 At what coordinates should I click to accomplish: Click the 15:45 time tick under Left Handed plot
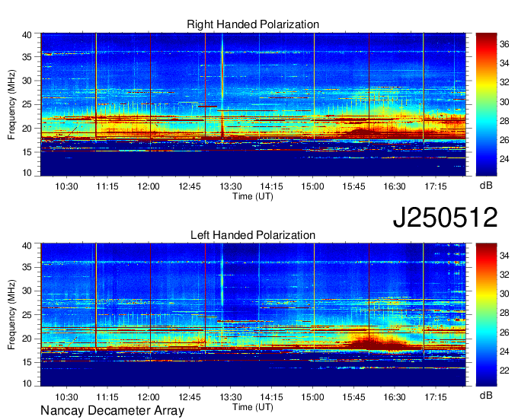tap(353, 397)
